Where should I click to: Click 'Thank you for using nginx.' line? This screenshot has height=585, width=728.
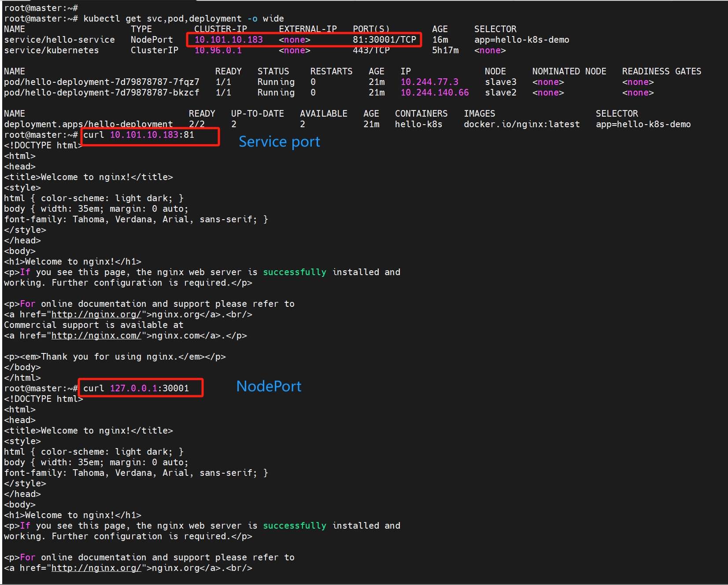click(115, 357)
